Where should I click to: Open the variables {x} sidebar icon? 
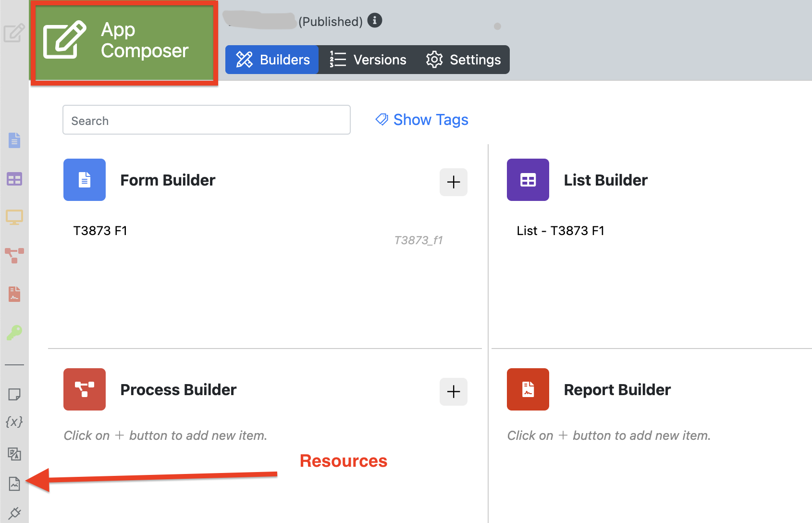tap(14, 422)
